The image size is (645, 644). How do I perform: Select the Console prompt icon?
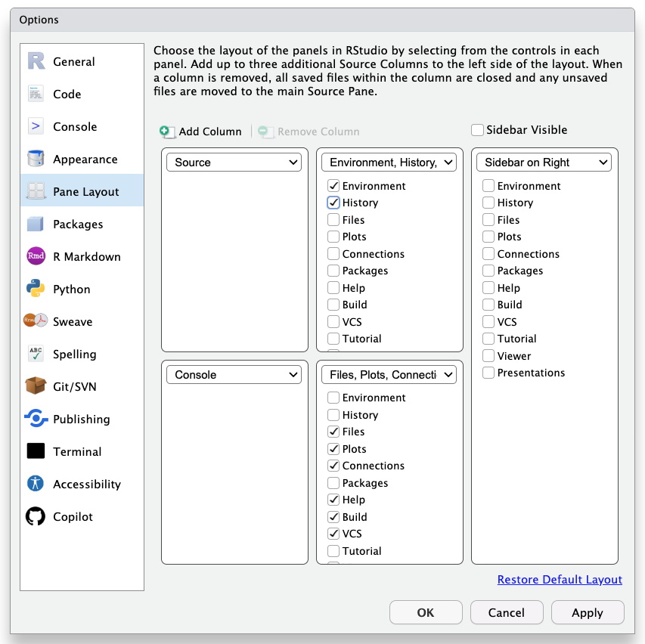[36, 126]
